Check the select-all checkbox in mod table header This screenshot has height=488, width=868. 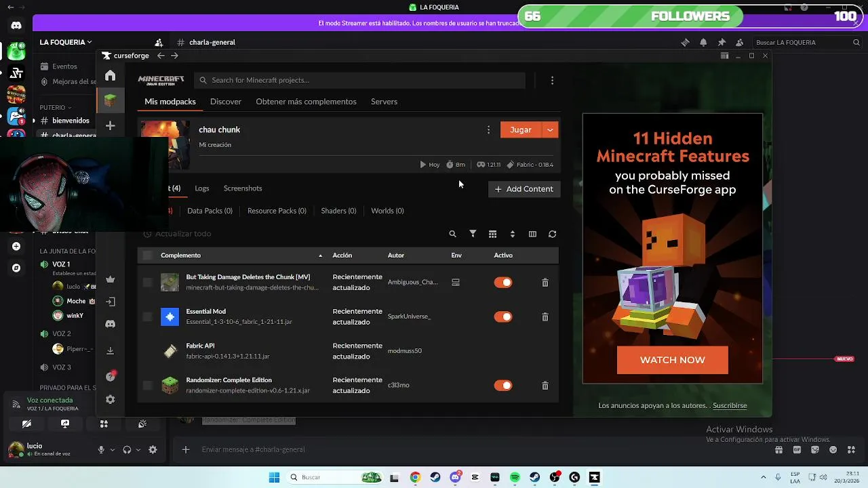pos(147,256)
